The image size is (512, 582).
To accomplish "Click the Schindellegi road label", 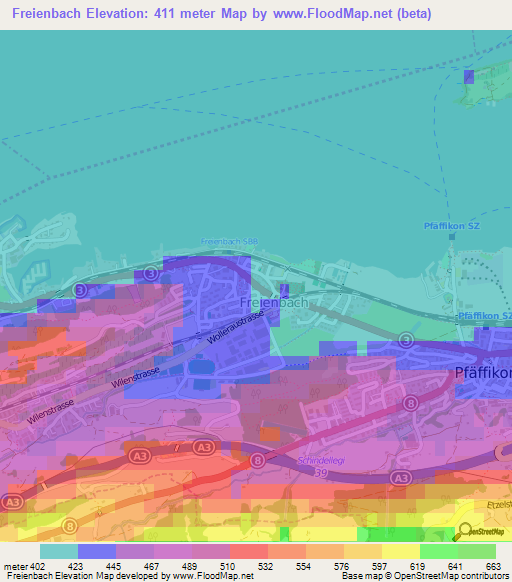I will coord(321,461).
